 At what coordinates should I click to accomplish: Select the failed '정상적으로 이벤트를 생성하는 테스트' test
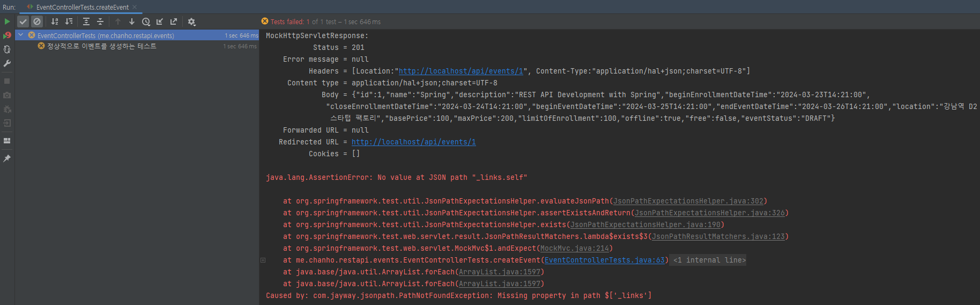point(102,46)
